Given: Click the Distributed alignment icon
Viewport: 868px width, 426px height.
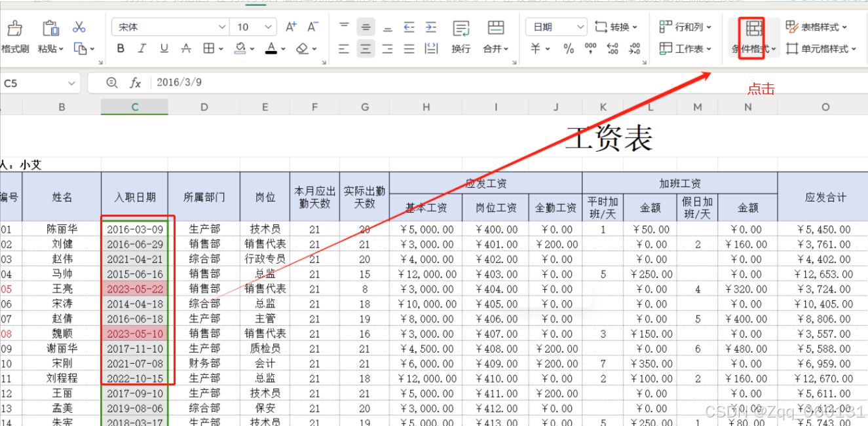Looking at the screenshot, I should (431, 48).
